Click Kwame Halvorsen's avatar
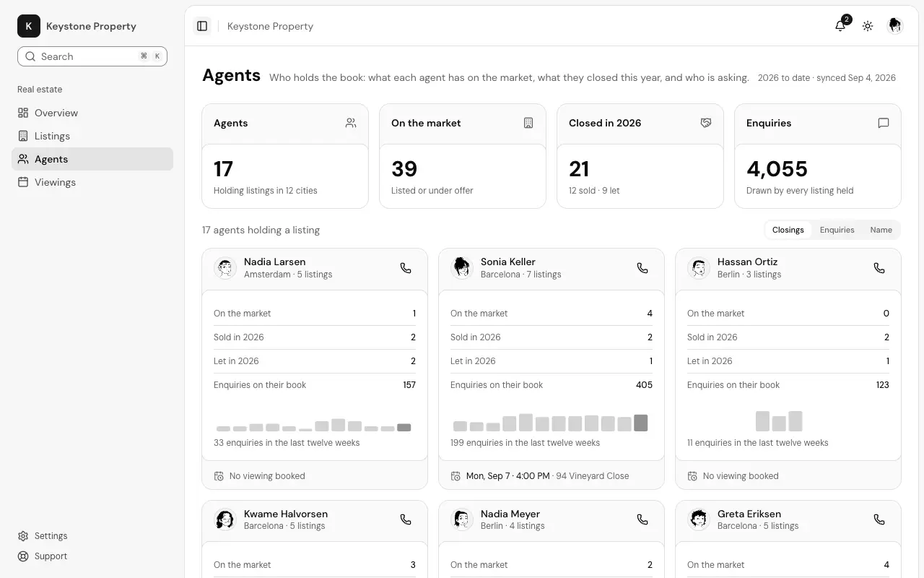Viewport: 924px width, 578px height. (225, 519)
